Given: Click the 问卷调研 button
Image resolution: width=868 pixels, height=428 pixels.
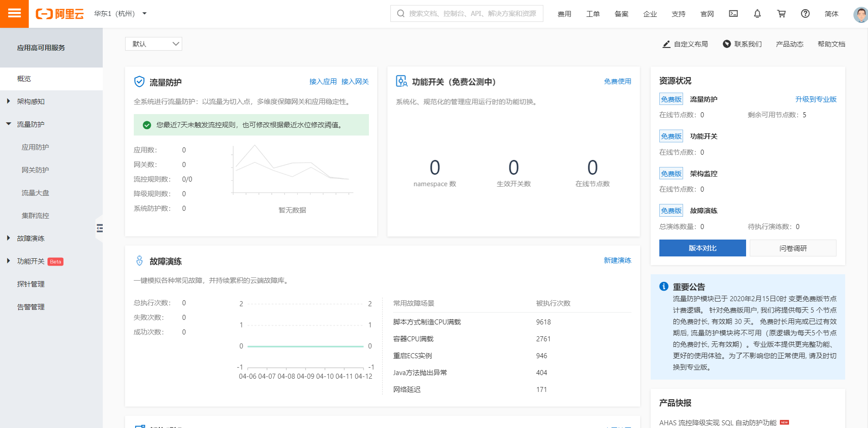Looking at the screenshot, I should pyautogui.click(x=793, y=248).
